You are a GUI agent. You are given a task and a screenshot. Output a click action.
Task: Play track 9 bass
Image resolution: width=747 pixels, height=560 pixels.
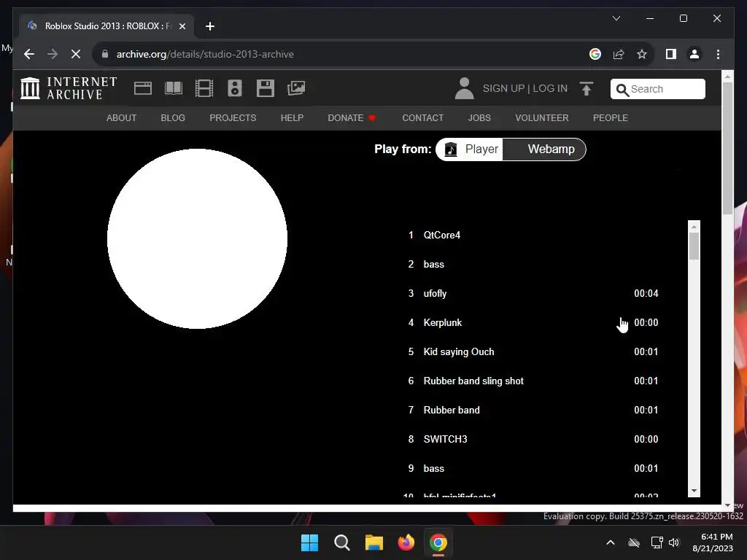pyautogui.click(x=533, y=469)
